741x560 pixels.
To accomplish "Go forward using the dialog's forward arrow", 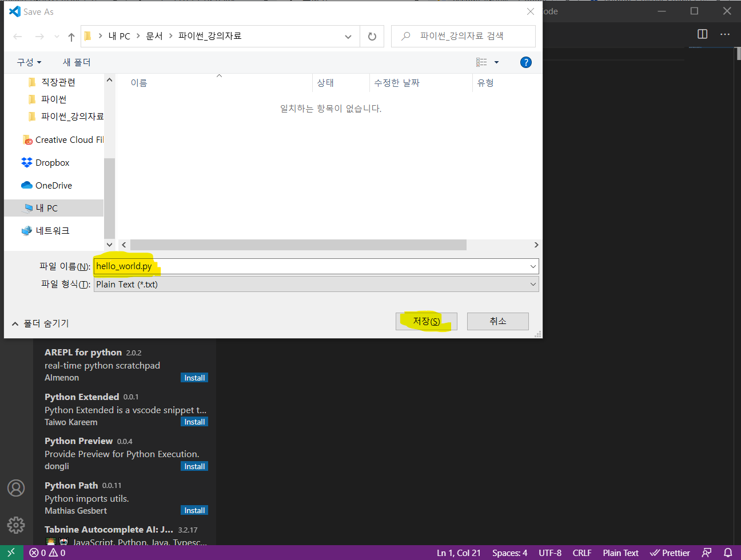I will (39, 37).
